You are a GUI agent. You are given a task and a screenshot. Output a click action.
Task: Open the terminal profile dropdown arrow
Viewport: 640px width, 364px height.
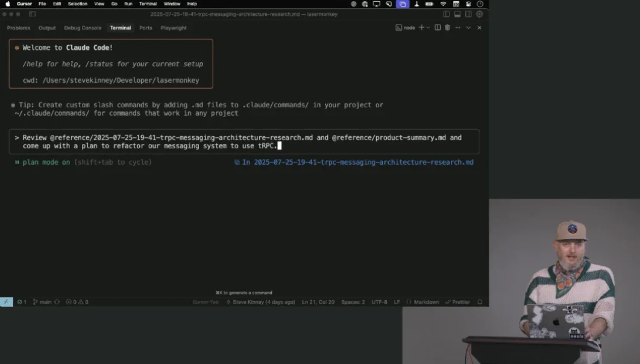(x=428, y=27)
